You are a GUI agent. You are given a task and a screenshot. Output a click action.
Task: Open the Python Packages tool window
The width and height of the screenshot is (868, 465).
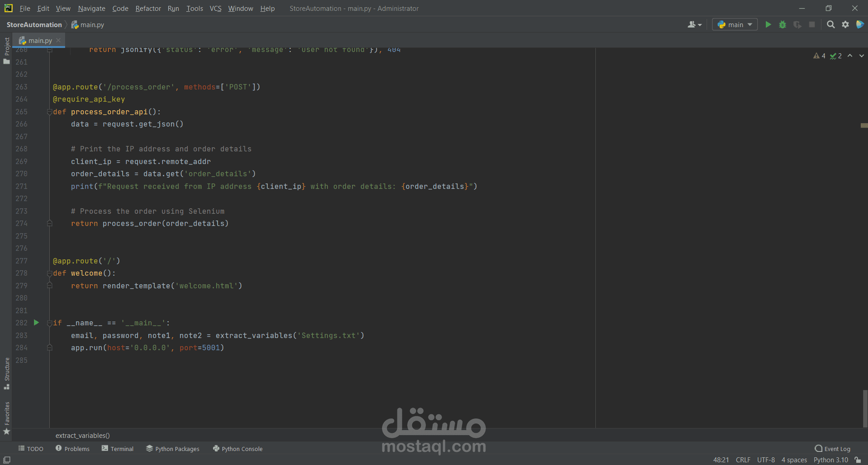pos(173,448)
